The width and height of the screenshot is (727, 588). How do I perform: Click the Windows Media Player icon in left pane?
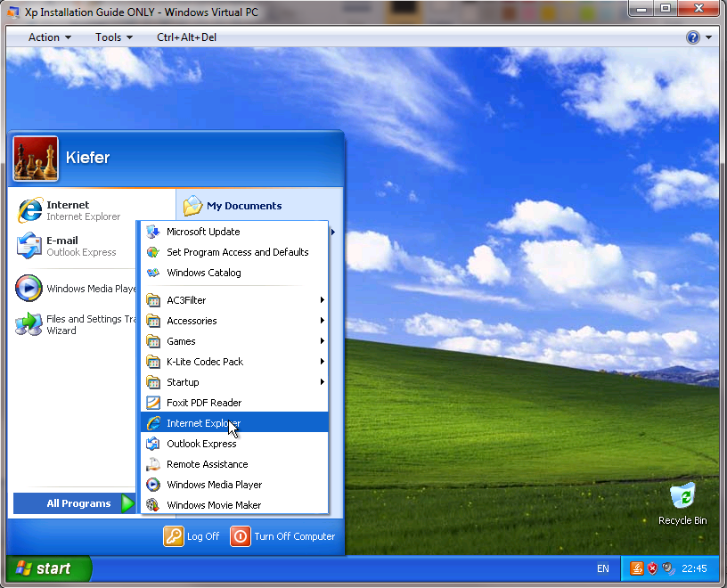(x=29, y=288)
